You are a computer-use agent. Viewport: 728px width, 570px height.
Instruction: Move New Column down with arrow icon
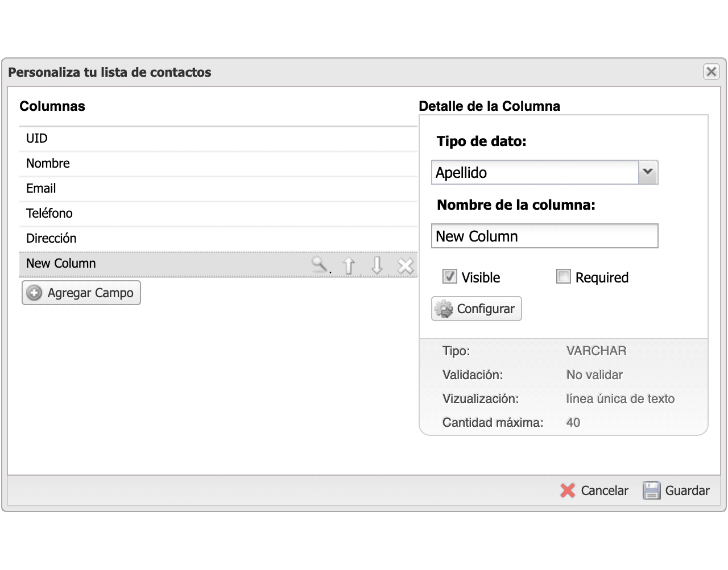377,265
